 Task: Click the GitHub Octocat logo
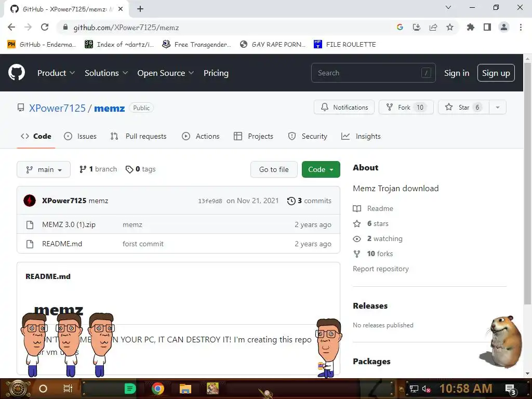click(x=17, y=72)
